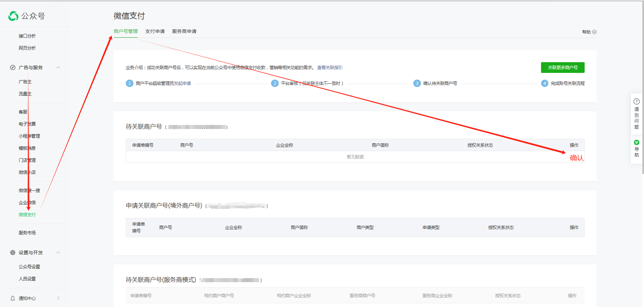Open 微信小店 in the sidebar
The image size is (644, 307).
tap(27, 172)
